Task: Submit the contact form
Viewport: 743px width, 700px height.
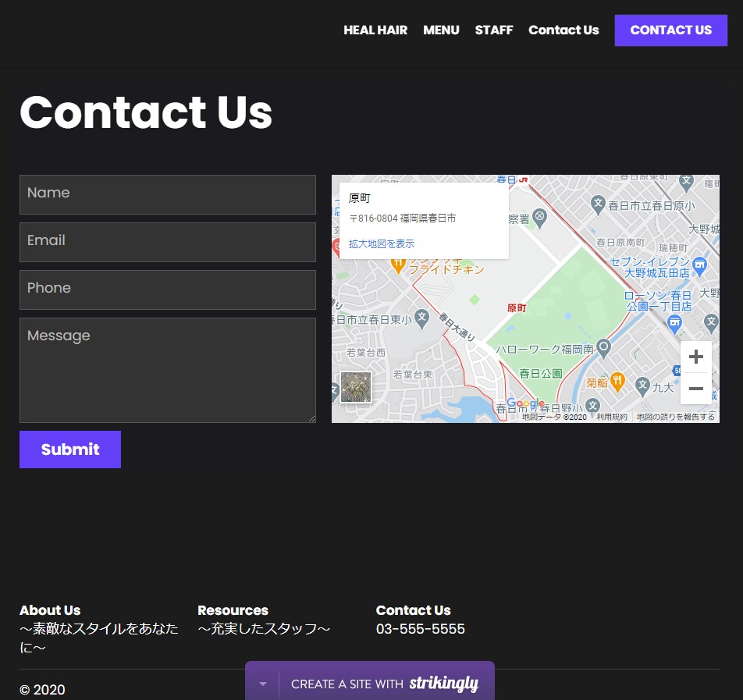Action: pos(70,449)
